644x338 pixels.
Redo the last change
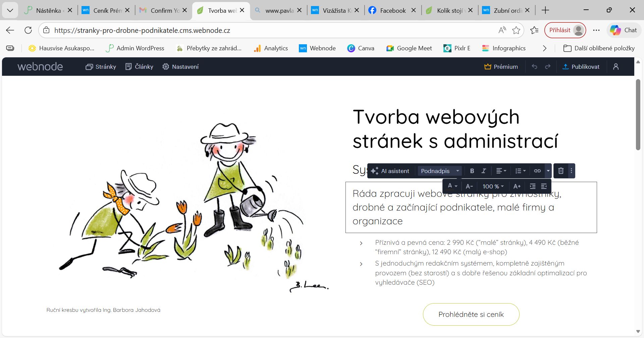tap(548, 66)
